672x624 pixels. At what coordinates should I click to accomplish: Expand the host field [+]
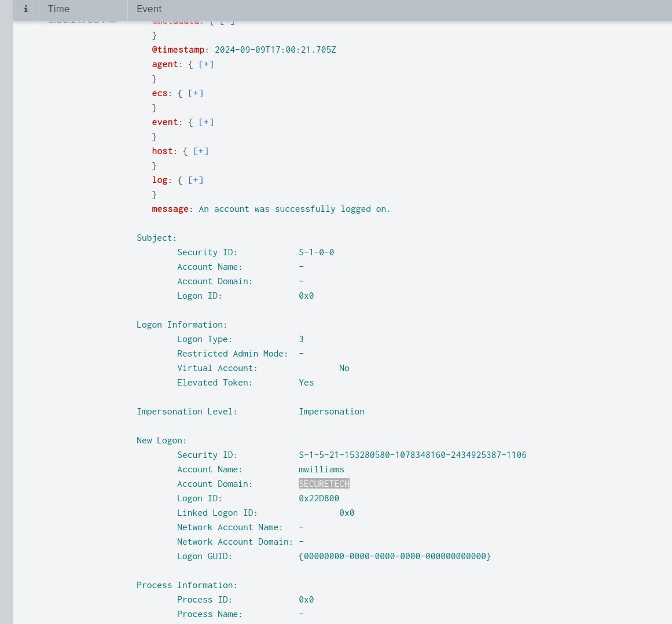201,151
